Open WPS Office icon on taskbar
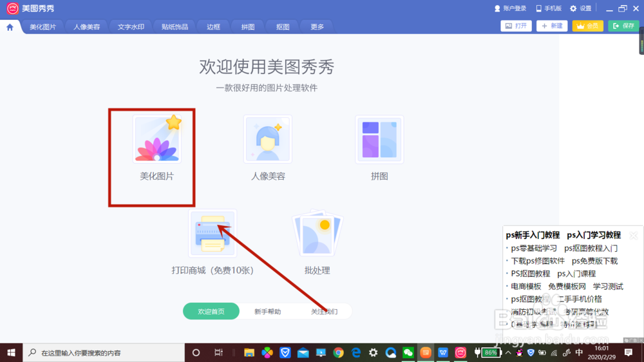Image resolution: width=644 pixels, height=362 pixels. click(443, 352)
